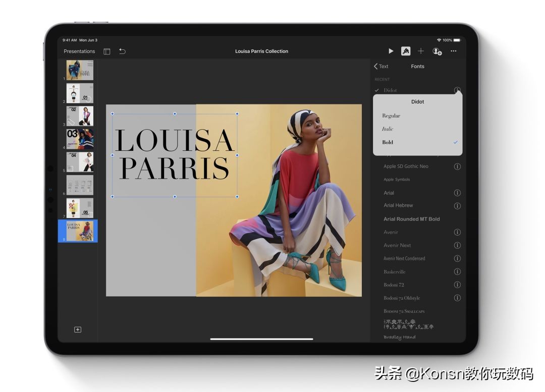The image size is (545, 392).
Task: Toggle the slide navigator view icon
Action: (x=107, y=51)
